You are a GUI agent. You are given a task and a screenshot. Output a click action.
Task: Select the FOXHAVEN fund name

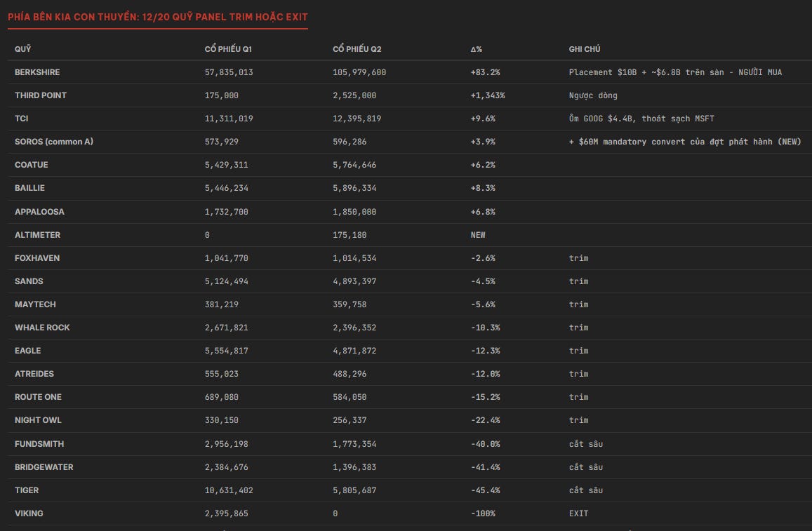tap(36, 257)
